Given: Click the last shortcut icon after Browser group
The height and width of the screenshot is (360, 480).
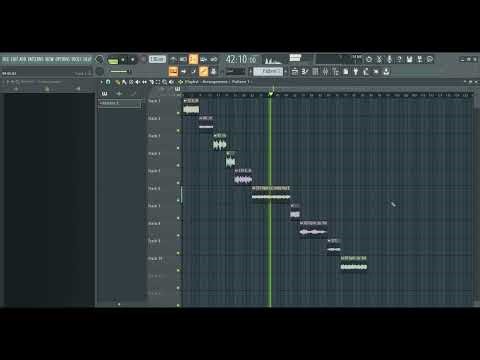Looking at the screenshot, I should (x=386, y=71).
